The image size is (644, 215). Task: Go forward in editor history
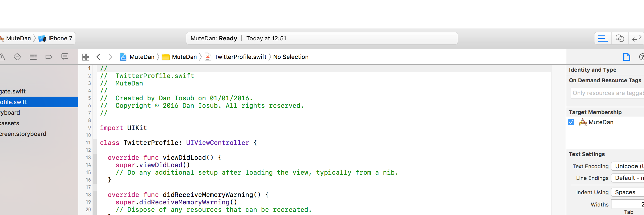click(x=111, y=57)
